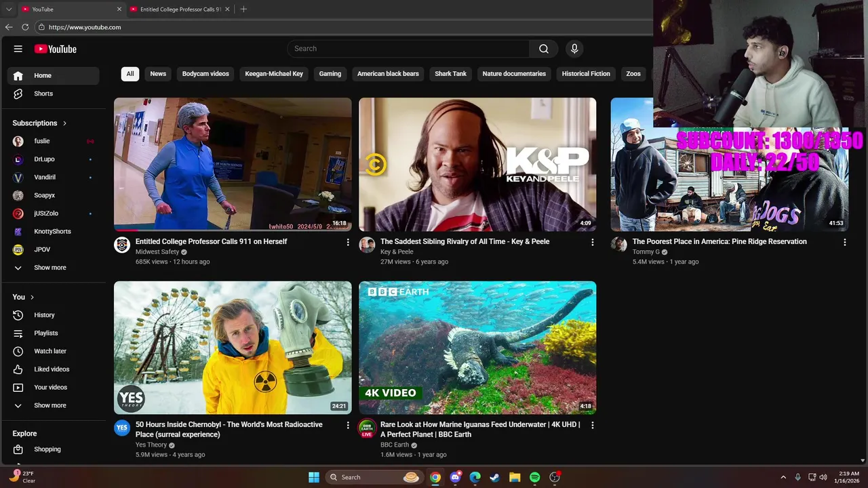The height and width of the screenshot is (488, 868).
Task: Open the History page
Action: pyautogui.click(x=53, y=315)
